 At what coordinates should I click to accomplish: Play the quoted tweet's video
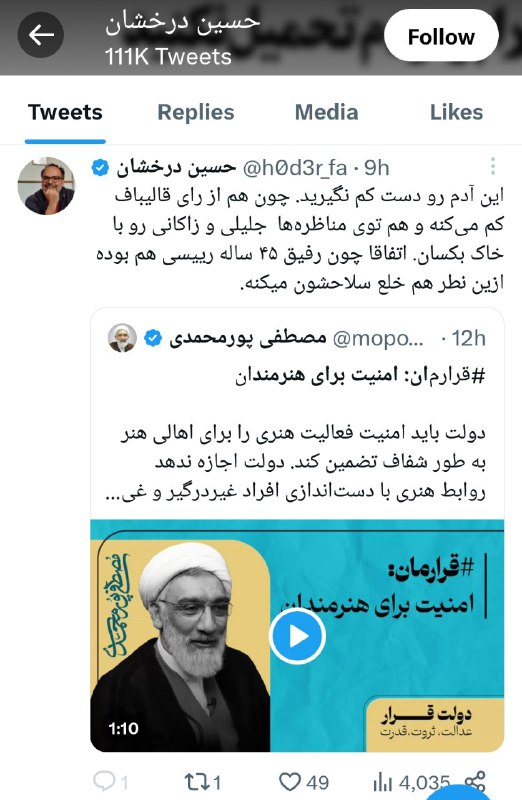click(x=297, y=636)
